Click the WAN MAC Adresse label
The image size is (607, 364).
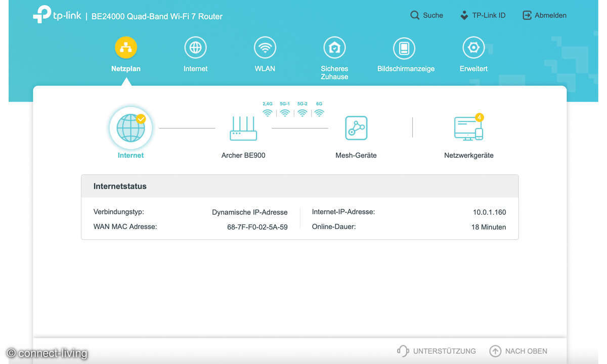tap(125, 226)
